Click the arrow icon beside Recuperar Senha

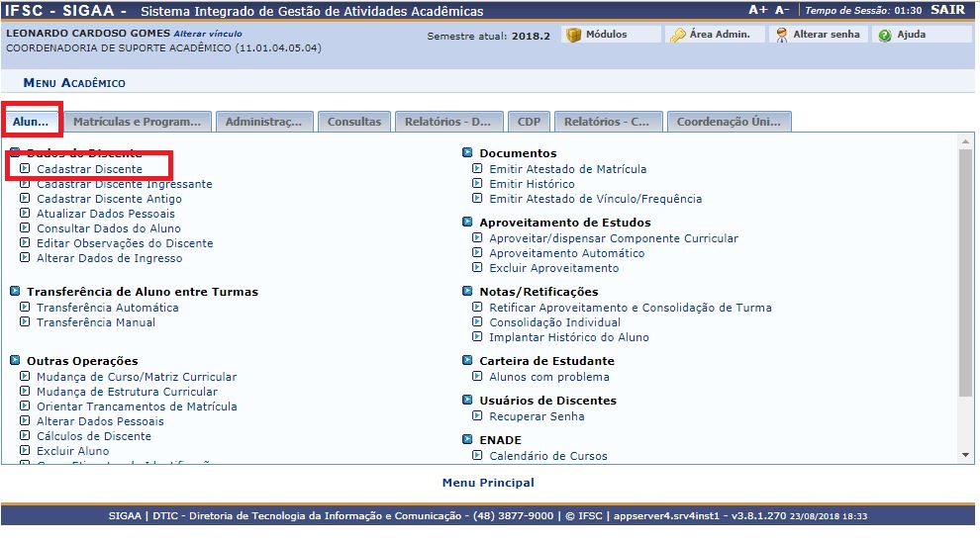coord(477,416)
